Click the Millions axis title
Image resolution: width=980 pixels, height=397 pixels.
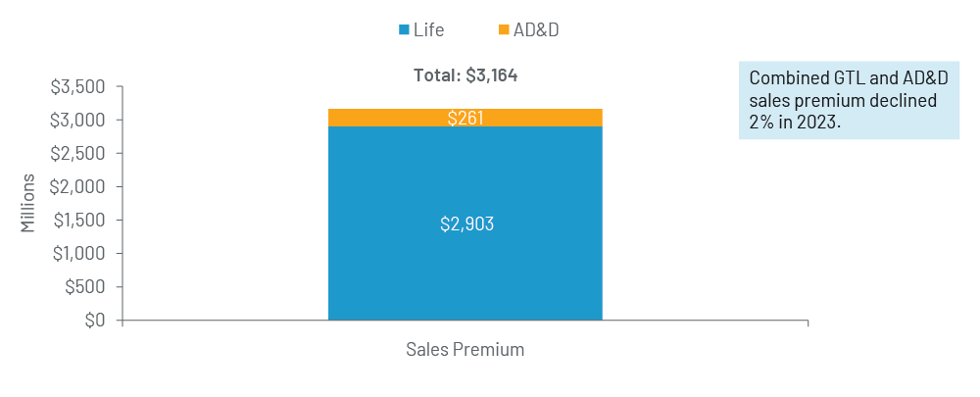click(x=28, y=203)
